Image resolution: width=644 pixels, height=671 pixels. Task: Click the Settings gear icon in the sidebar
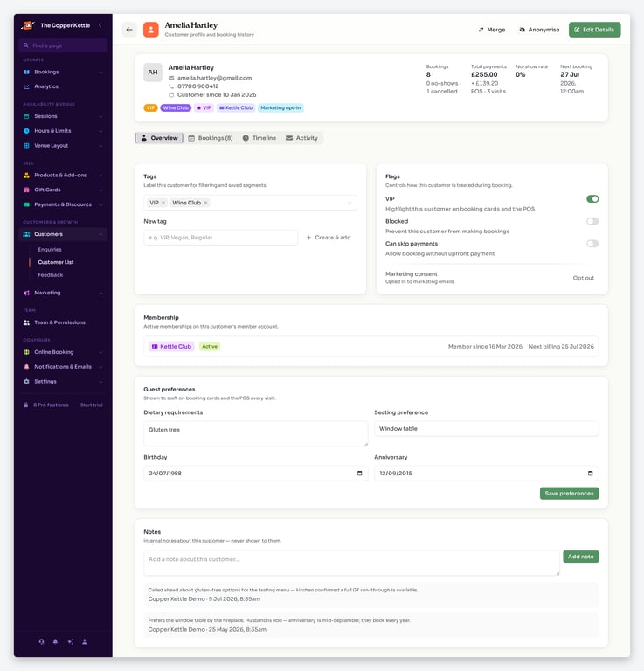pos(26,381)
